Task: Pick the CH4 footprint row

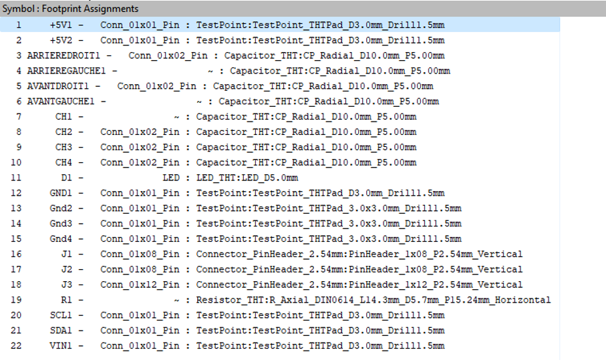Action: coord(267,162)
